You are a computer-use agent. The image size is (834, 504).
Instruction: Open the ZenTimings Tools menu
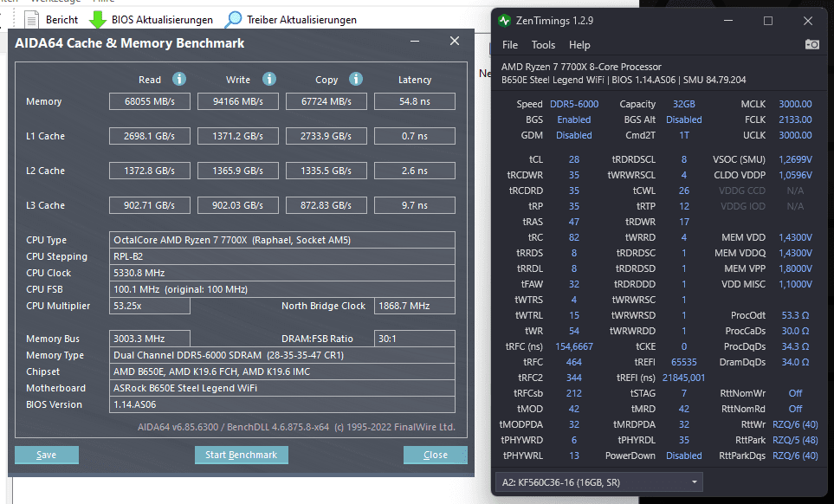pyautogui.click(x=543, y=45)
